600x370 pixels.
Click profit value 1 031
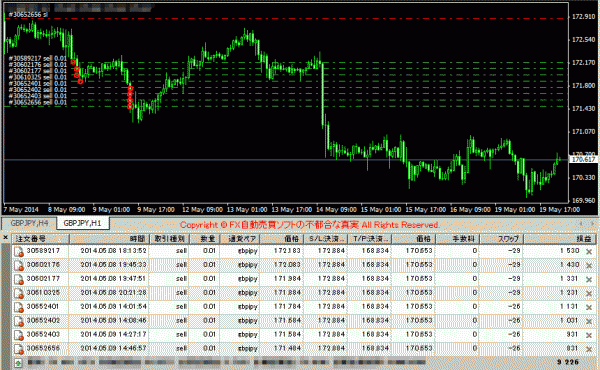click(569, 320)
